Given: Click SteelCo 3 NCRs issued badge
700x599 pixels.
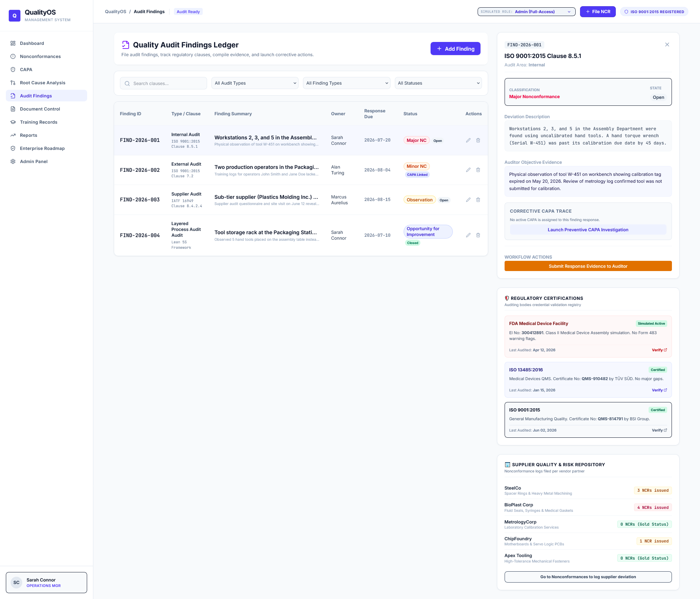Looking at the screenshot, I should pyautogui.click(x=653, y=490).
